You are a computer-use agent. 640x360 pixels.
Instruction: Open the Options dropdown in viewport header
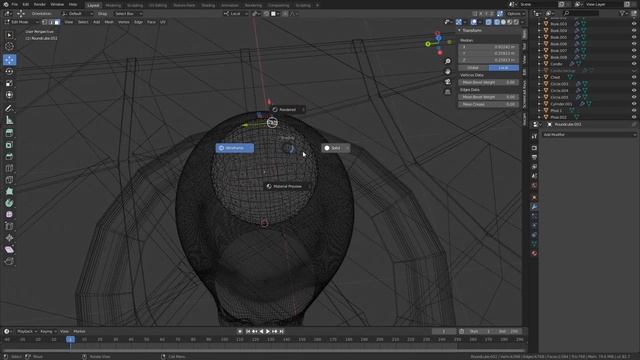pyautogui.click(x=515, y=13)
